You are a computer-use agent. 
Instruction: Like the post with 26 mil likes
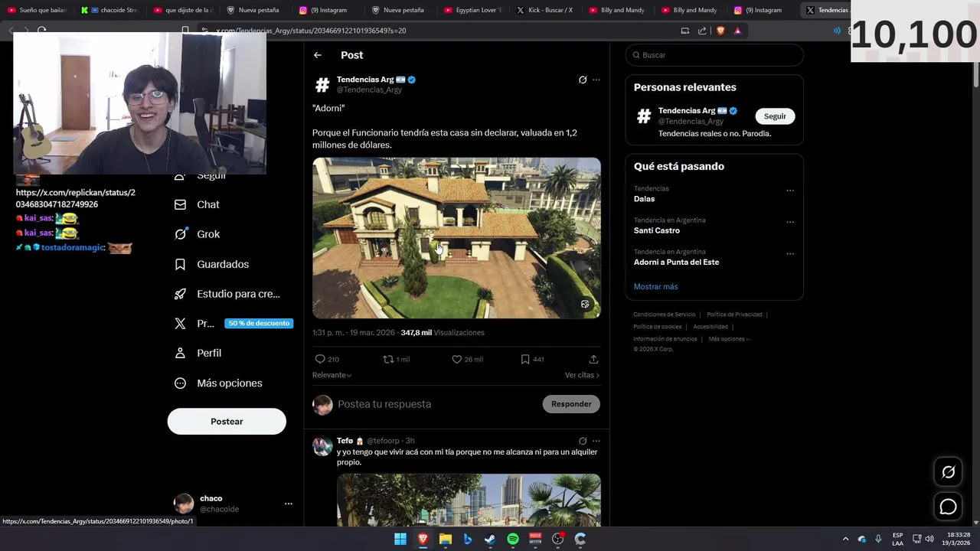click(467, 359)
